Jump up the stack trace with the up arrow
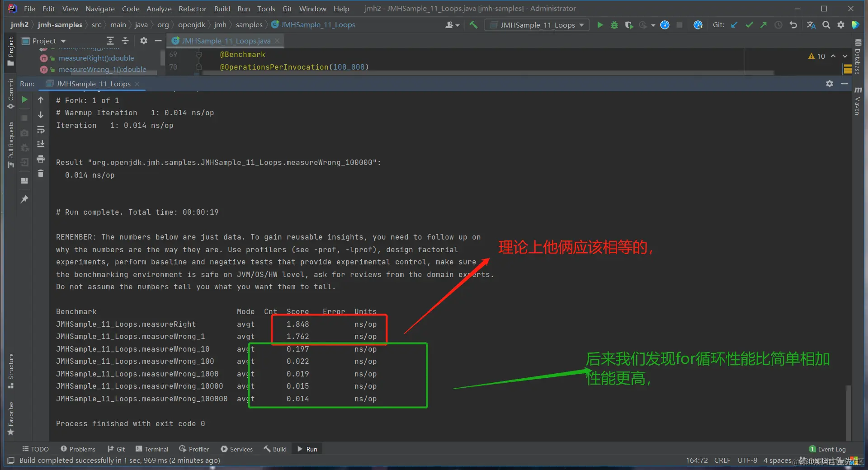The image size is (868, 470). pos(41,100)
